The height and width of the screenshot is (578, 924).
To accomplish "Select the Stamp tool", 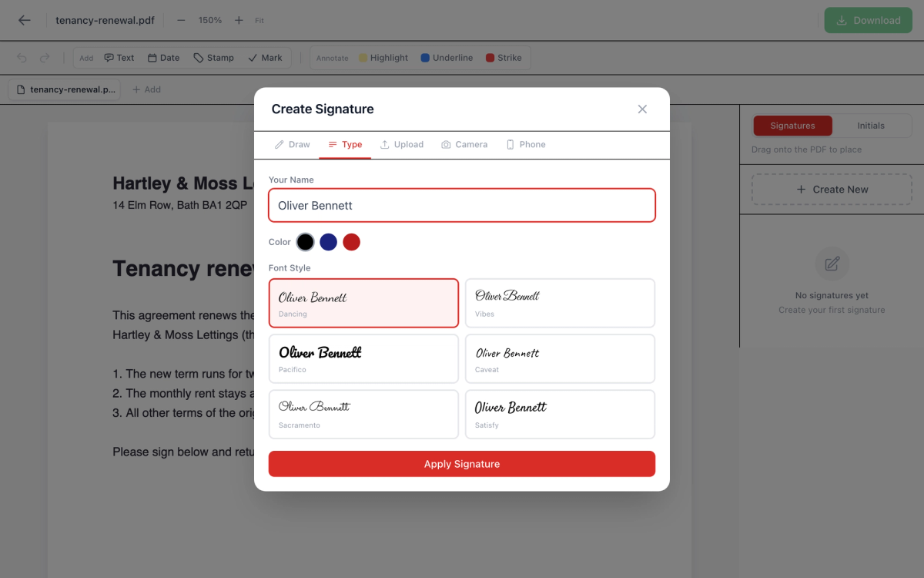I will point(213,58).
